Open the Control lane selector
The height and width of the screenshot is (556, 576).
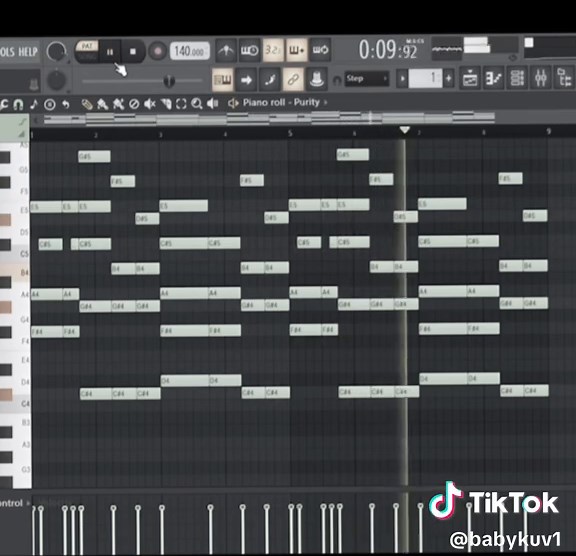point(14,503)
